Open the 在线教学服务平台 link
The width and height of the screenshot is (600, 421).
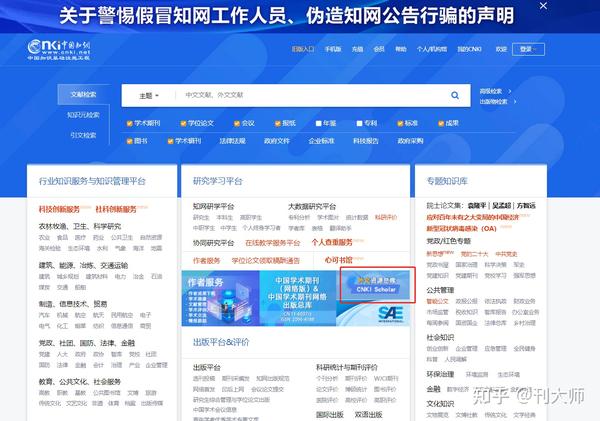(x=272, y=243)
